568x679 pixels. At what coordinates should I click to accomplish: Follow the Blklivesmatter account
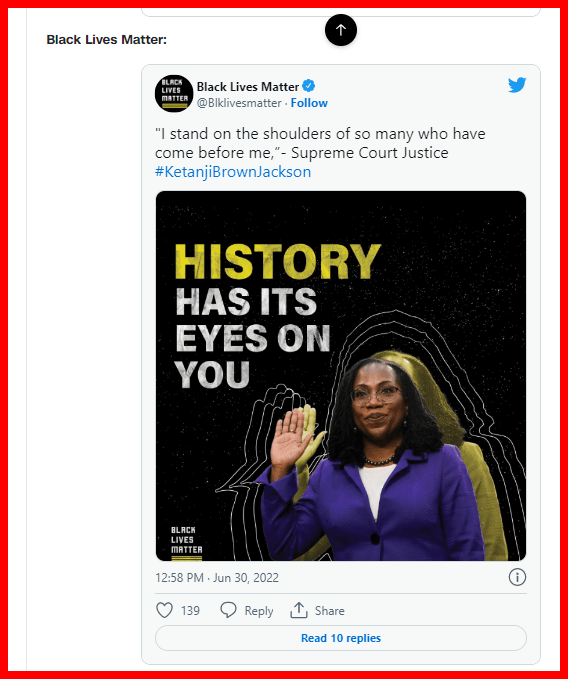click(309, 103)
